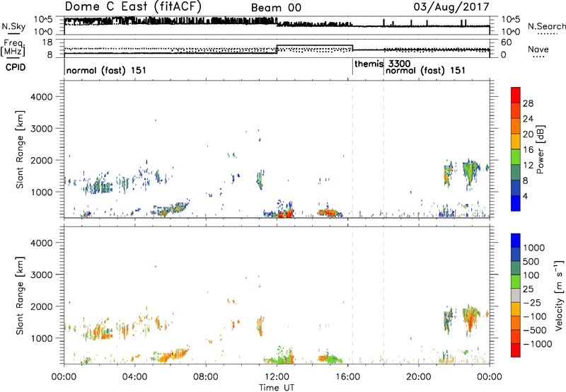Image resolution: width=566 pixels, height=392 pixels.
Task: Click the '12:00' time axis tick label
Action: [277, 377]
